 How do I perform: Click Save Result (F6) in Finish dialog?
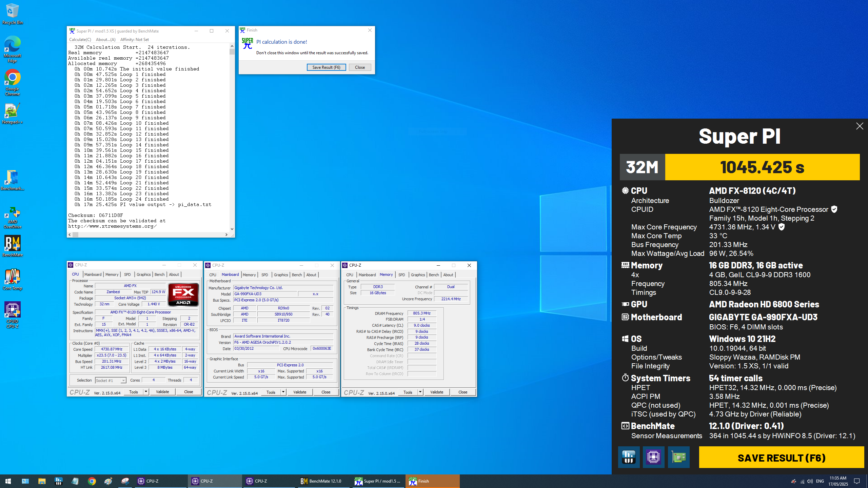[x=326, y=67]
